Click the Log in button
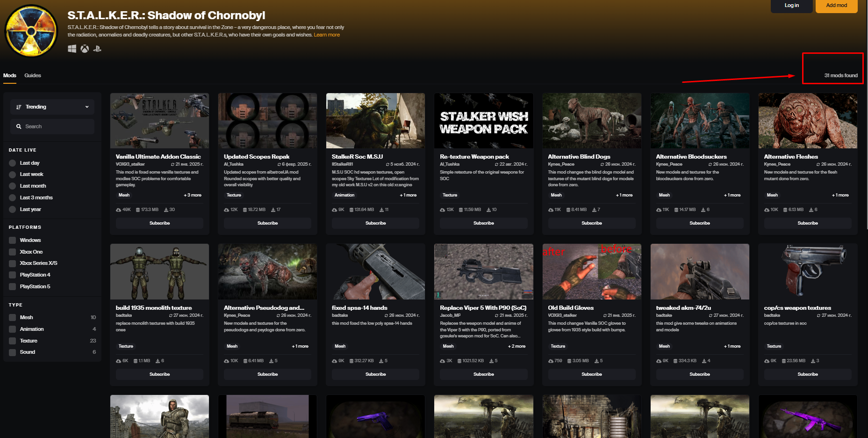The width and height of the screenshot is (868, 438). pyautogui.click(x=791, y=6)
